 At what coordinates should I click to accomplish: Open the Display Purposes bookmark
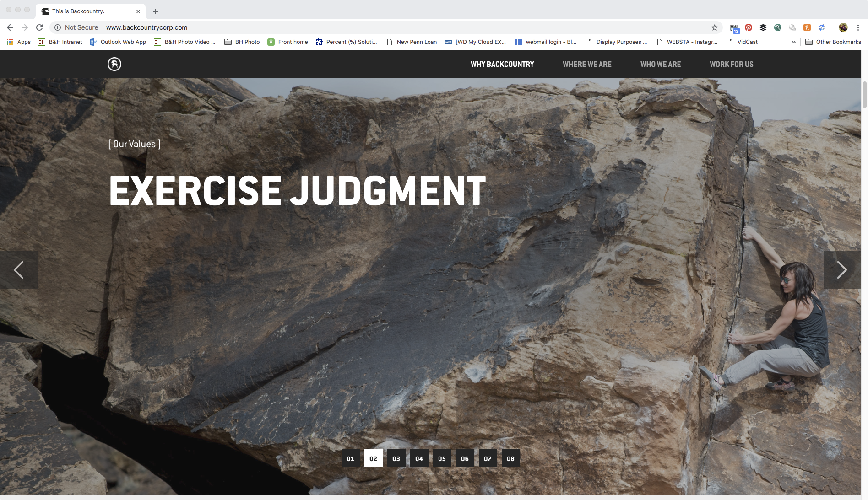(x=617, y=42)
